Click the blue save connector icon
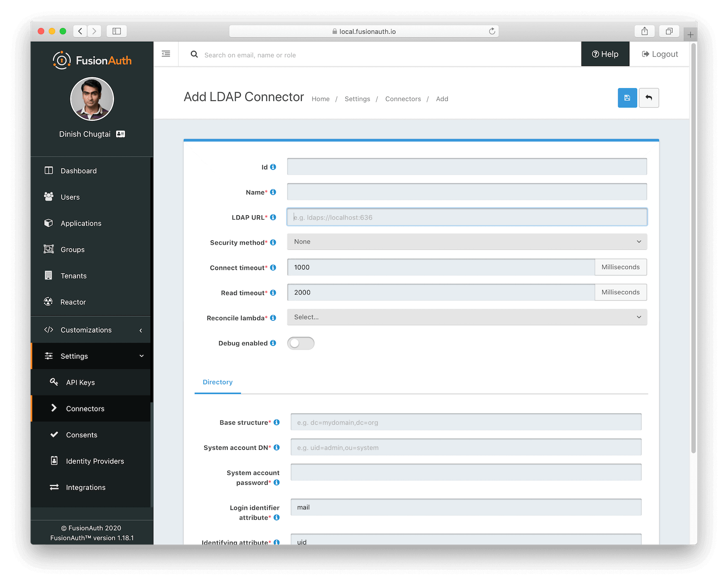 point(627,98)
